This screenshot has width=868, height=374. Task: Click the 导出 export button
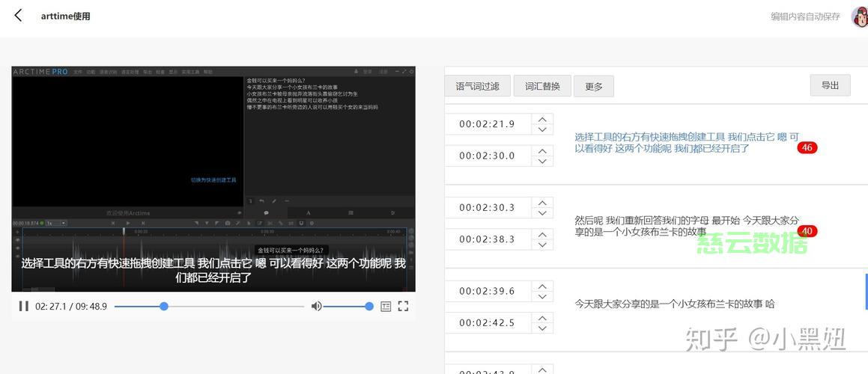830,85
